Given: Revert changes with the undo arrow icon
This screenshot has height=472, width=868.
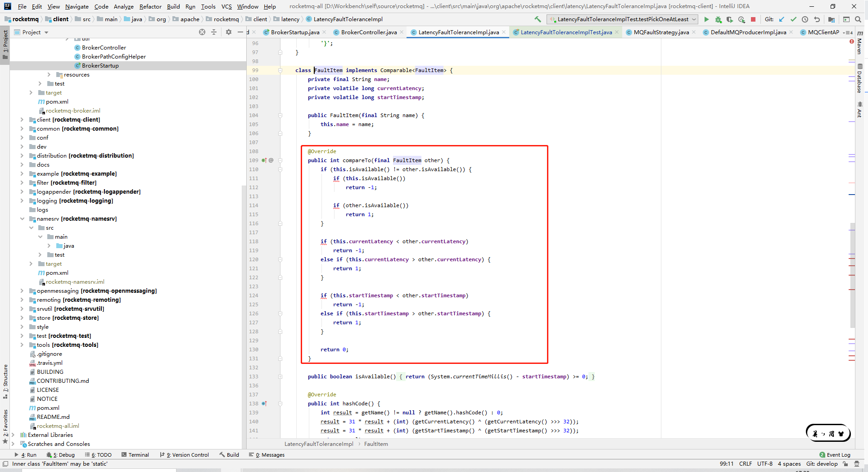Looking at the screenshot, I should tap(817, 19).
